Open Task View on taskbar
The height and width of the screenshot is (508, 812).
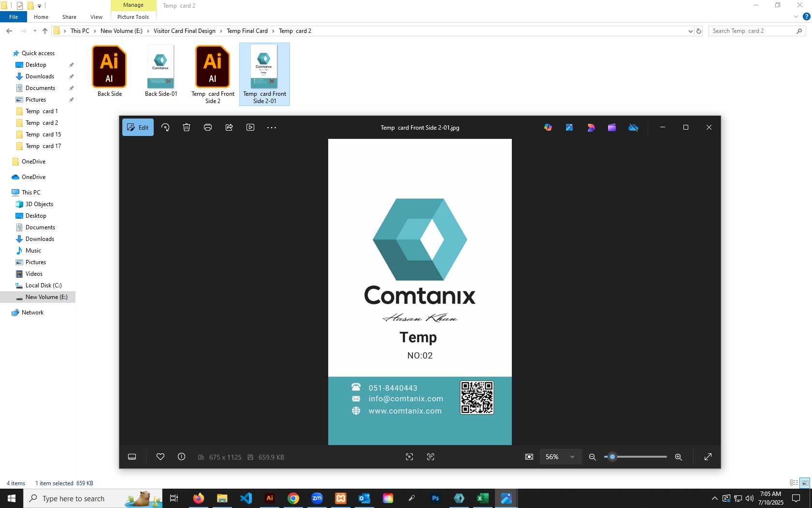point(174,498)
